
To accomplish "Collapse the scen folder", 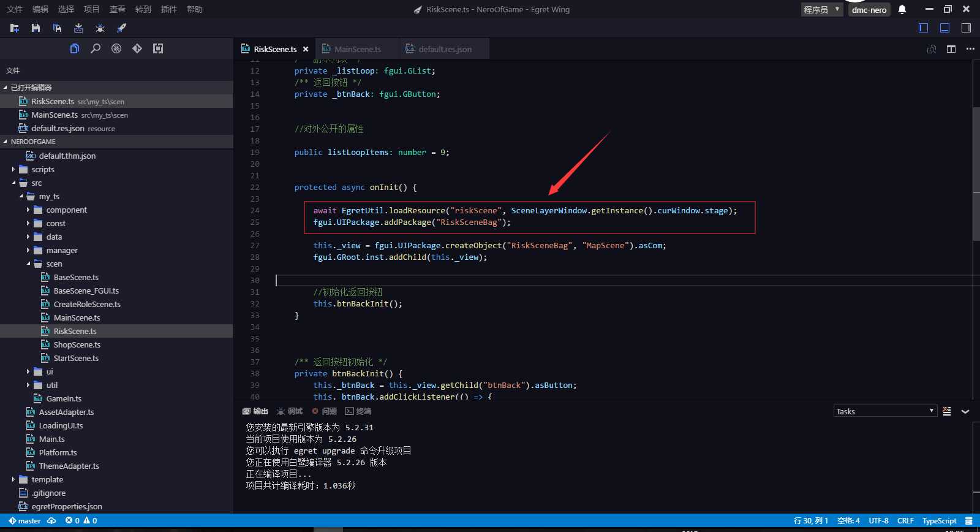I will (28, 264).
